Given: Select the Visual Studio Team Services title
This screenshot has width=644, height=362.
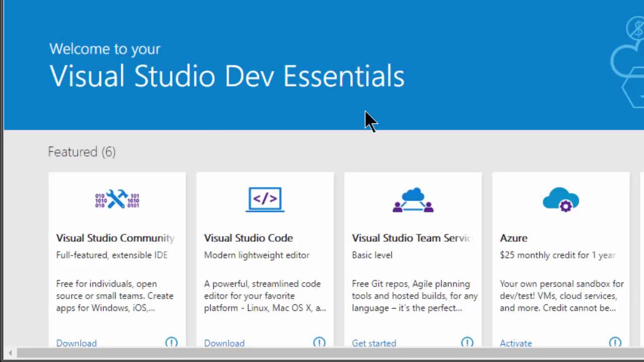Looking at the screenshot, I should pos(413,238).
